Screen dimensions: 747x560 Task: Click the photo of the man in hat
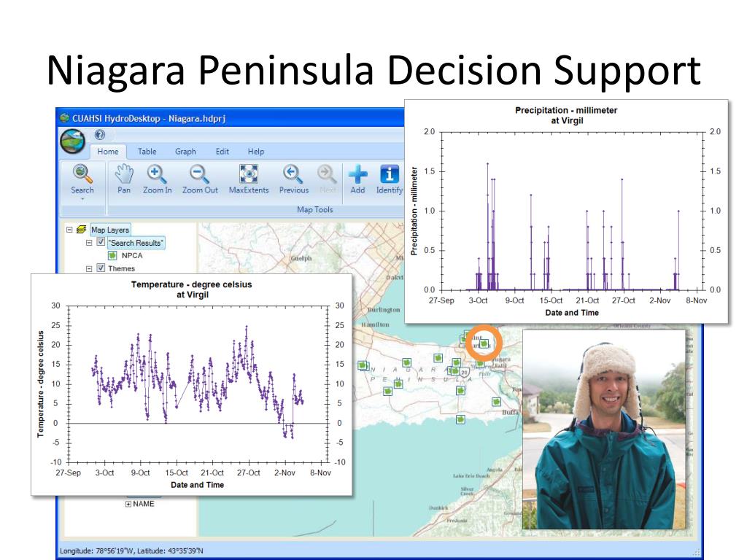click(x=604, y=429)
